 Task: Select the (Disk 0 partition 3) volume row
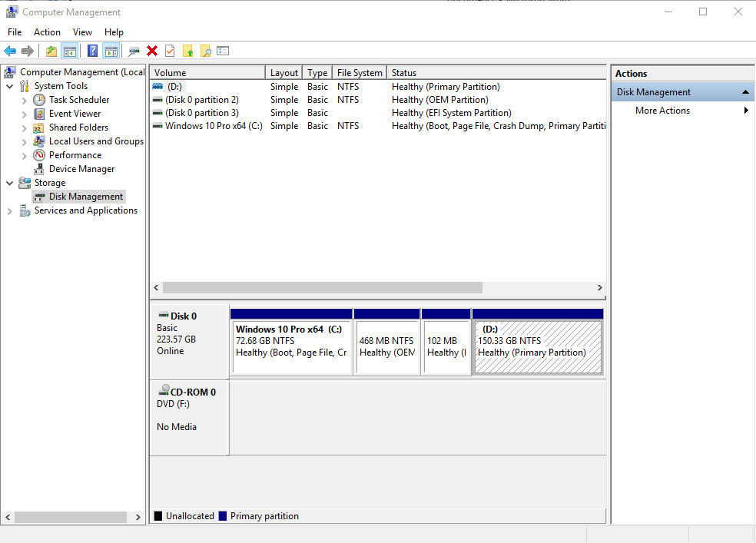(x=378, y=113)
